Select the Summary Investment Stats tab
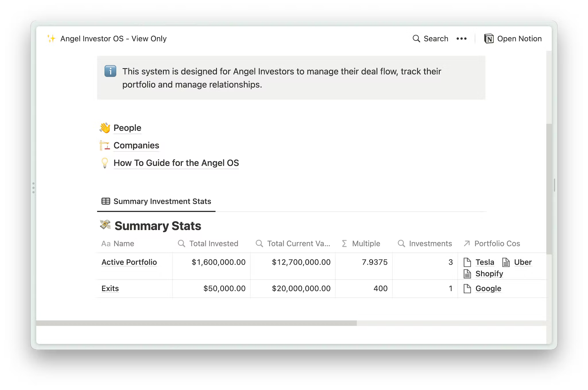 pyautogui.click(x=156, y=201)
